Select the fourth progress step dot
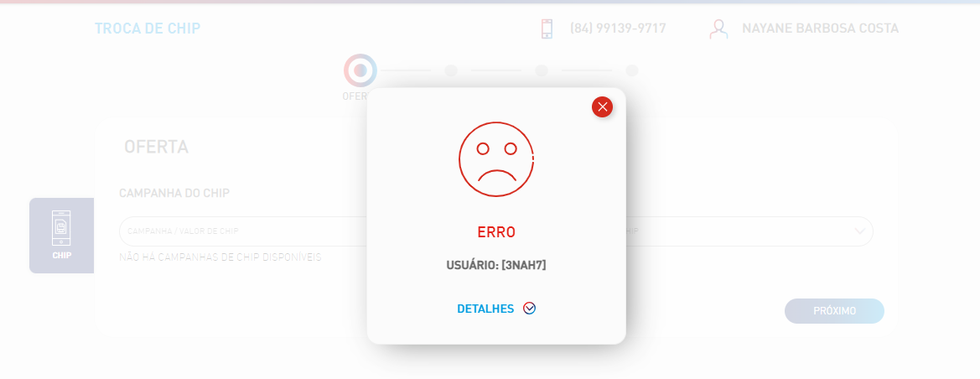The image size is (980, 379). click(x=632, y=70)
